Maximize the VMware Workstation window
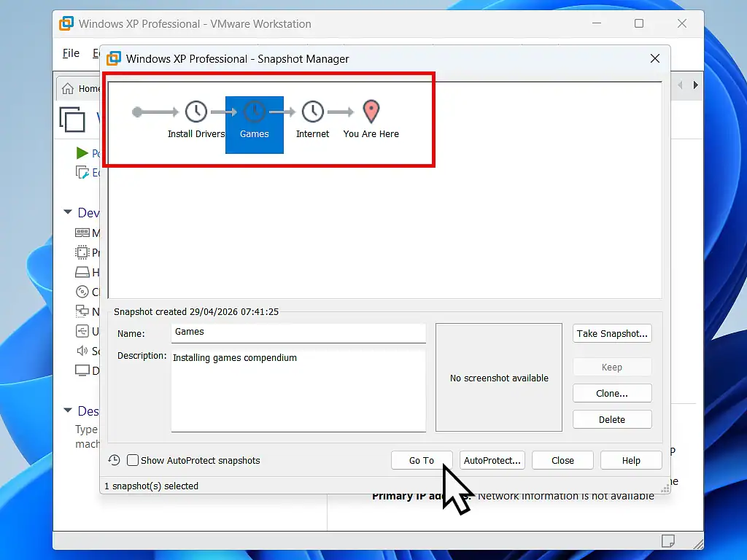The width and height of the screenshot is (747, 560). coord(639,23)
